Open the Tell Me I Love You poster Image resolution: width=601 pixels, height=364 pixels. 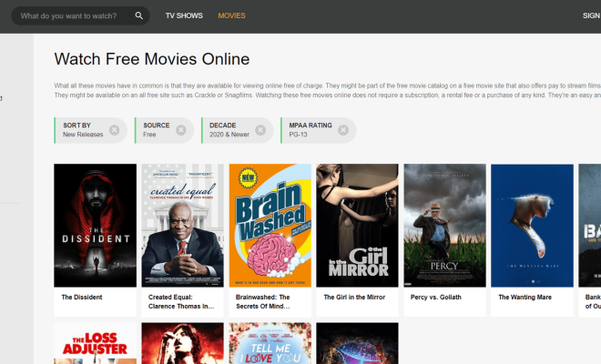tap(270, 343)
